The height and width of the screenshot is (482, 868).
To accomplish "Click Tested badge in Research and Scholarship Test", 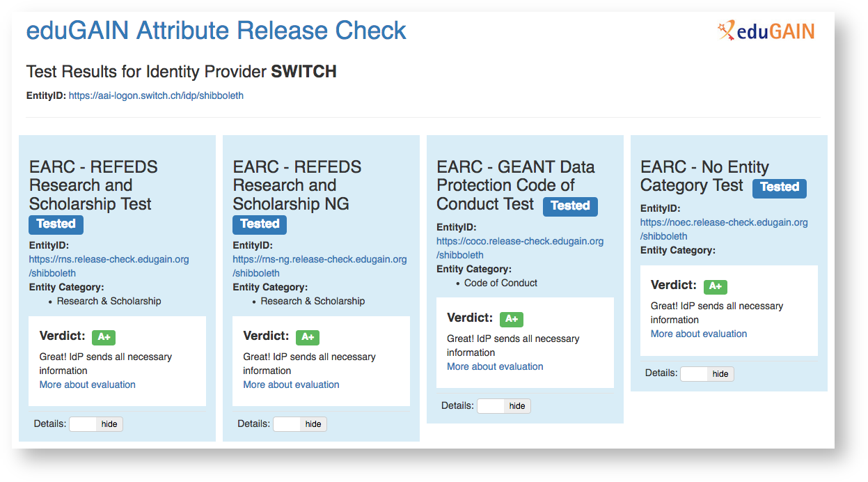I will [x=56, y=224].
